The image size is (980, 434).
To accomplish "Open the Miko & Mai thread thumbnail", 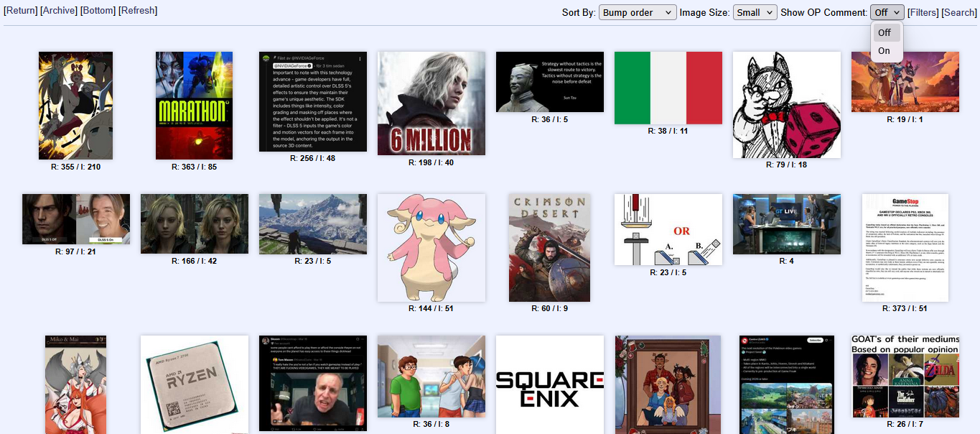I will pyautogui.click(x=76, y=384).
